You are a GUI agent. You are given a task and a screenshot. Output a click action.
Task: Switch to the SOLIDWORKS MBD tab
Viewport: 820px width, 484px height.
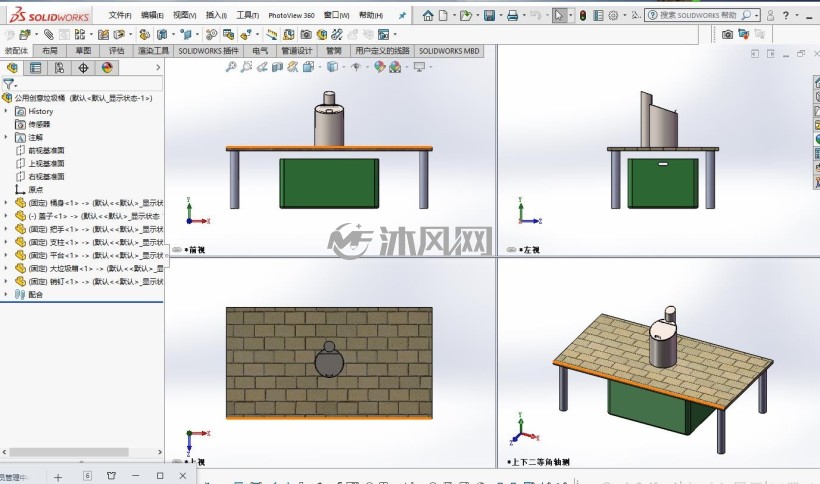[x=449, y=51]
